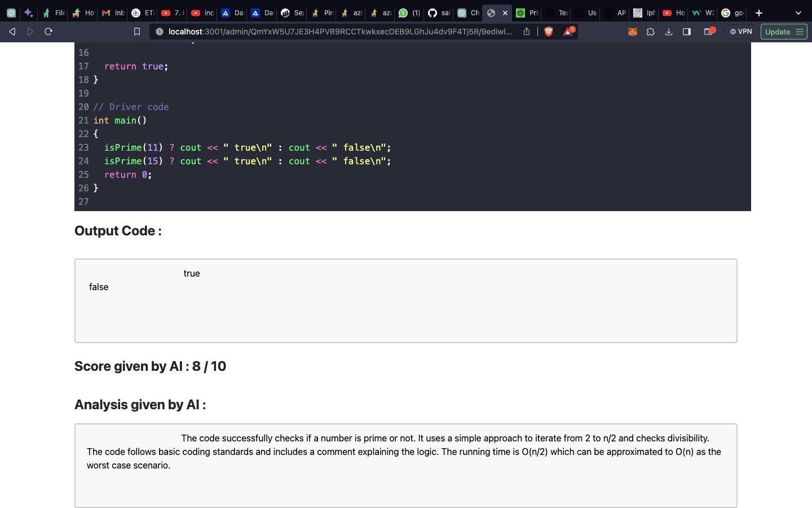The height and width of the screenshot is (508, 812).
Task: Click the Update menu button
Action: tap(783, 32)
